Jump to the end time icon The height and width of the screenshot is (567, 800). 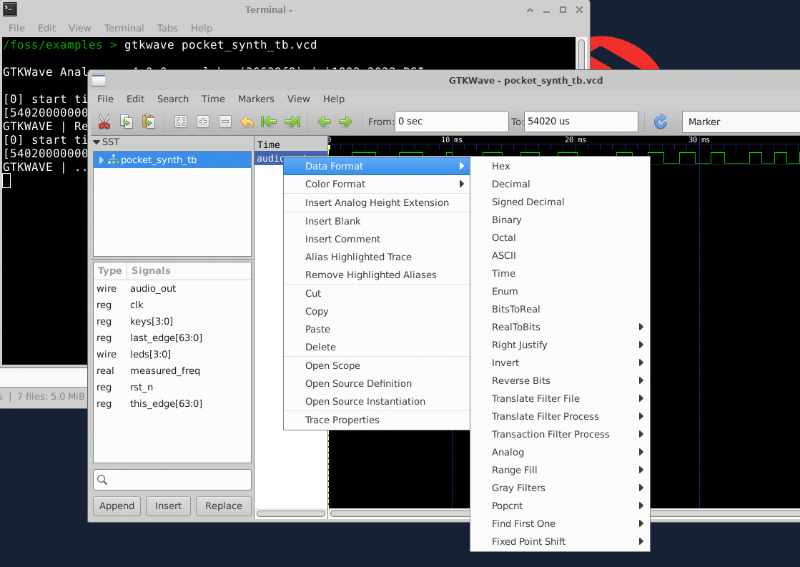coord(292,122)
